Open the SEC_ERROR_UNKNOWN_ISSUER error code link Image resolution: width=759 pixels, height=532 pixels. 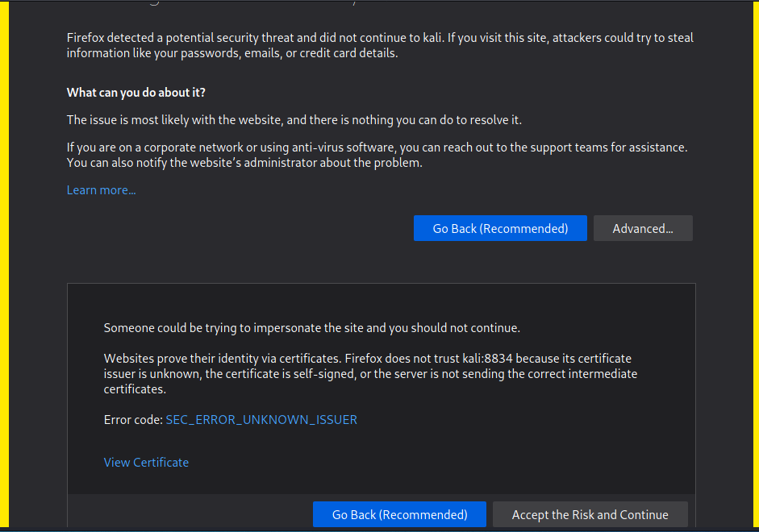tap(261, 420)
